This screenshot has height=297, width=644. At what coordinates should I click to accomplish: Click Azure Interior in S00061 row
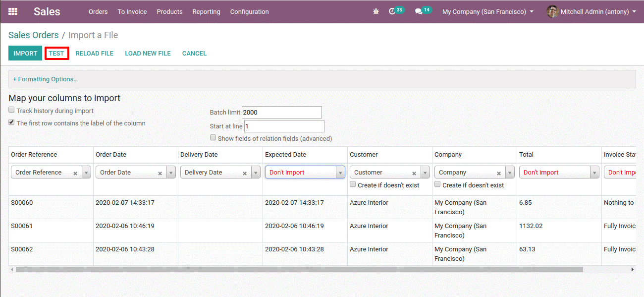coord(369,226)
